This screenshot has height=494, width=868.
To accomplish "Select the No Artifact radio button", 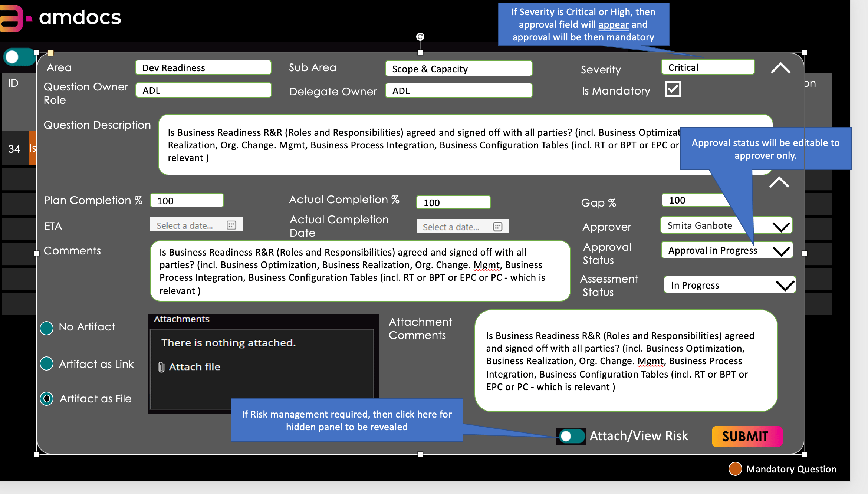I will pos(47,327).
